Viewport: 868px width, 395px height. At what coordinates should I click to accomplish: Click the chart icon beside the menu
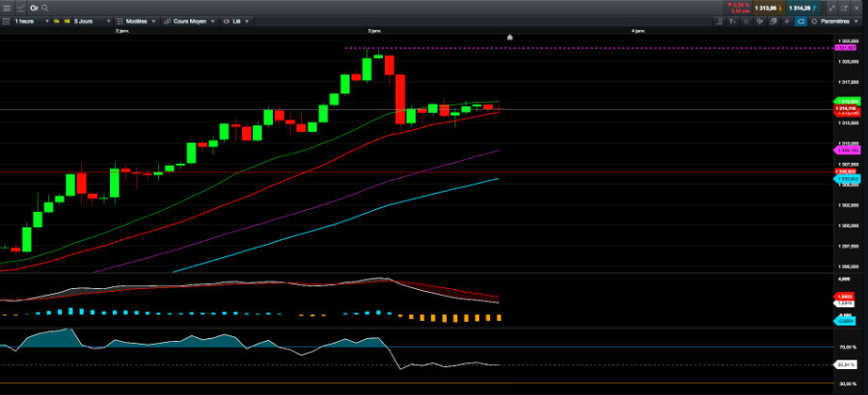coord(20,9)
